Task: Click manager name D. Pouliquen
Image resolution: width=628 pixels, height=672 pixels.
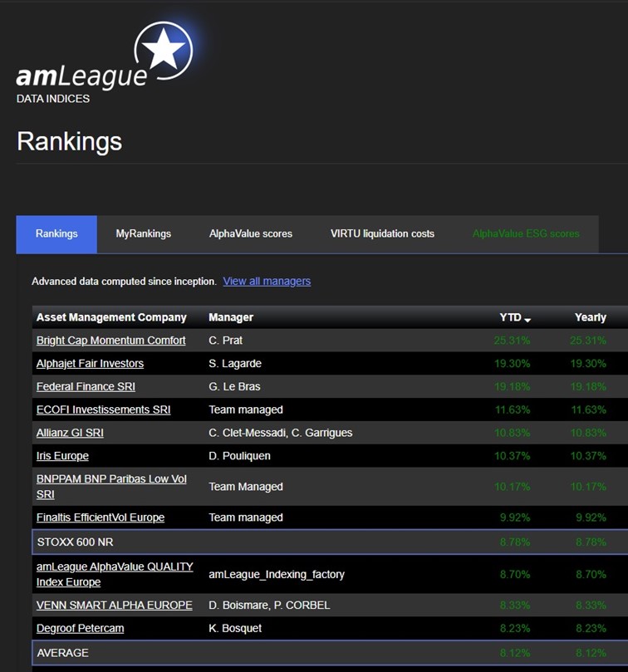Action: (239, 456)
